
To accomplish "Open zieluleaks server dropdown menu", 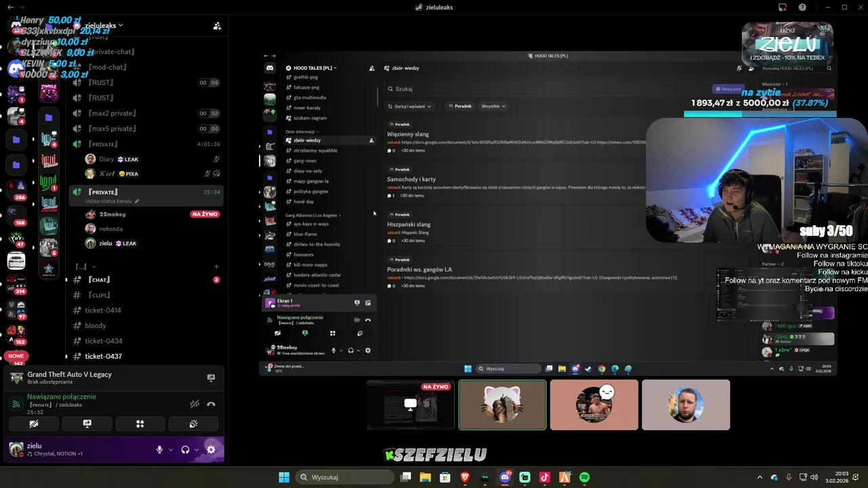I will (102, 25).
